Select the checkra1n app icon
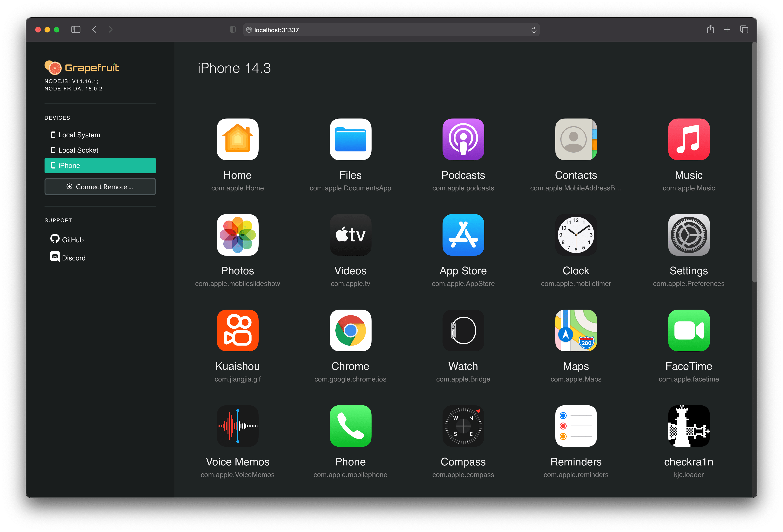 688,426
